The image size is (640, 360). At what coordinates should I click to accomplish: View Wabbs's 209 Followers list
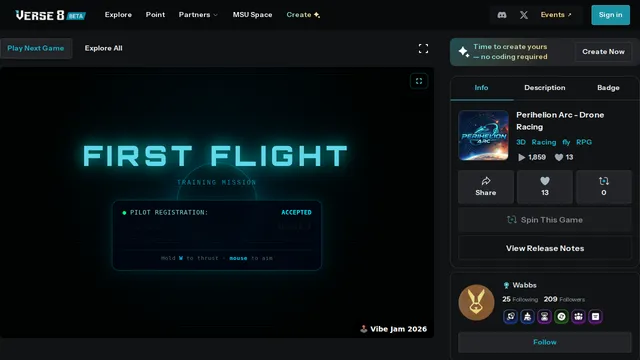(x=564, y=299)
